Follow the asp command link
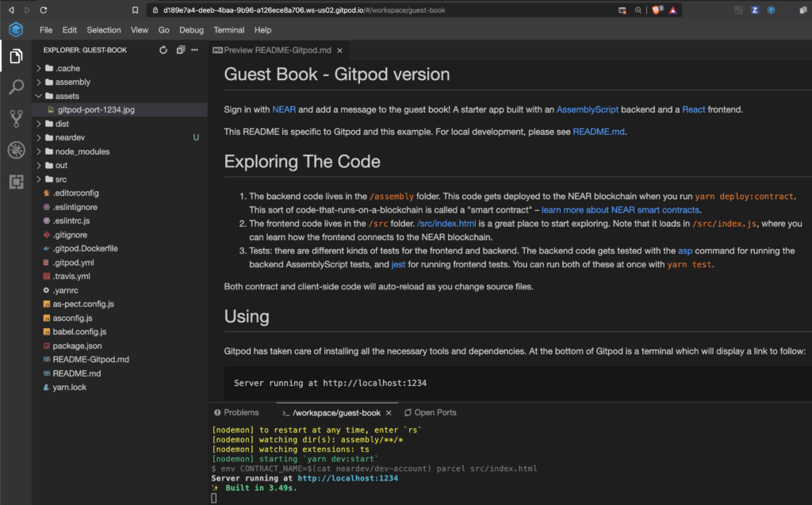Screen dimensions: 812x505 [x=685, y=251]
